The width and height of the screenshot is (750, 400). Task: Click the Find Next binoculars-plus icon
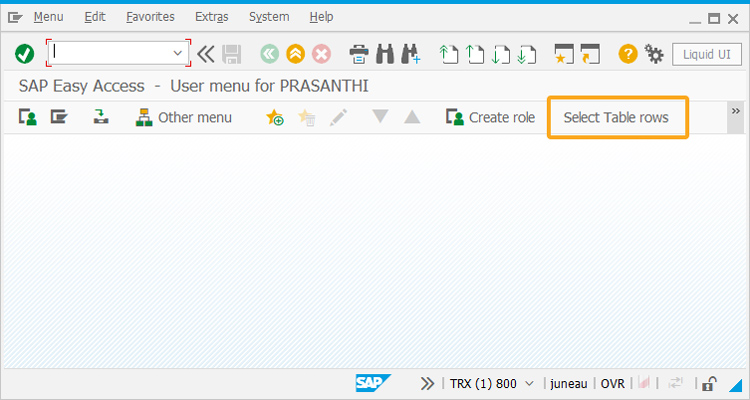point(411,54)
